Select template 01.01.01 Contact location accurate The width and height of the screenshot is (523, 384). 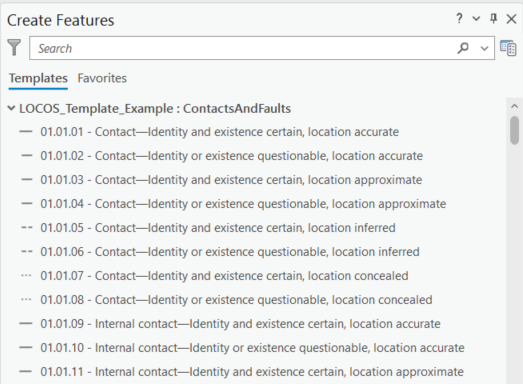coord(219,132)
